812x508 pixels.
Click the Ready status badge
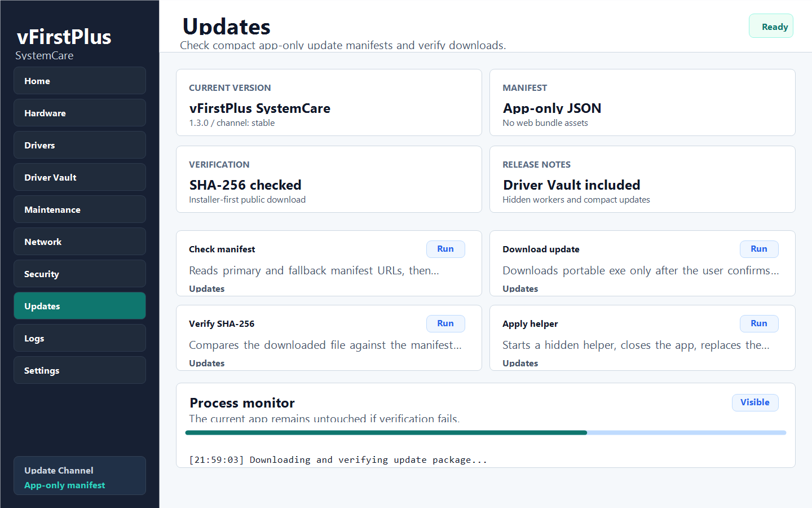[771, 26]
